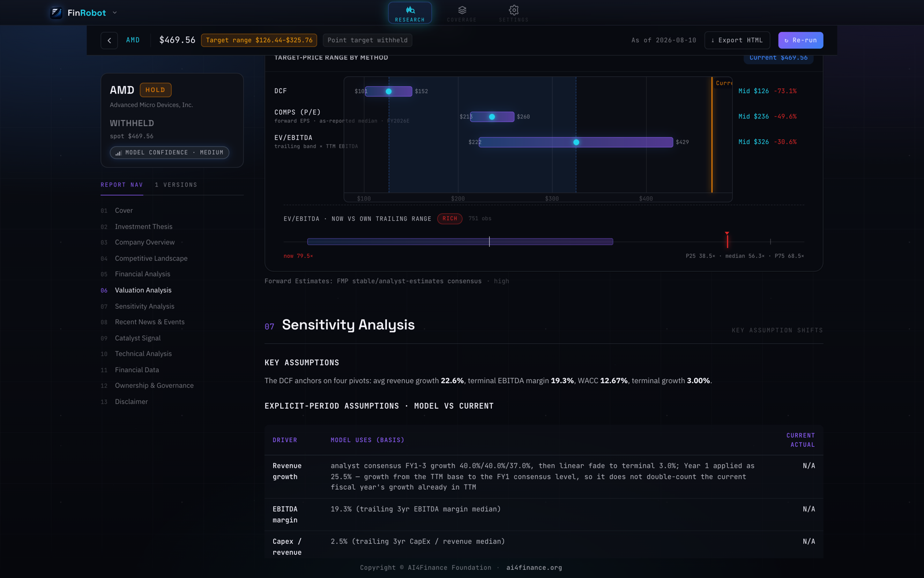The height and width of the screenshot is (578, 924).
Task: Click Mid $326 EV/EBITDA result
Action: tap(754, 142)
